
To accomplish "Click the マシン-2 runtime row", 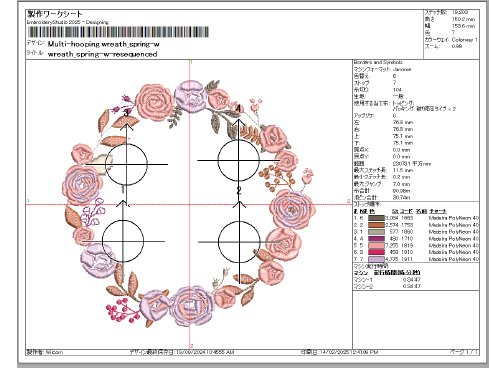I will (x=387, y=286).
